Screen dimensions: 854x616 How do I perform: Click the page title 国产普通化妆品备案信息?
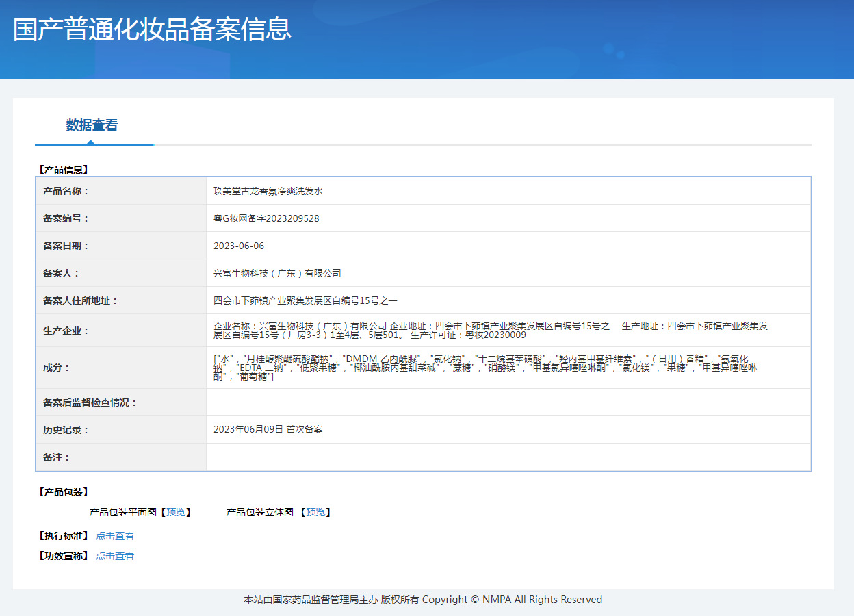pos(152,29)
